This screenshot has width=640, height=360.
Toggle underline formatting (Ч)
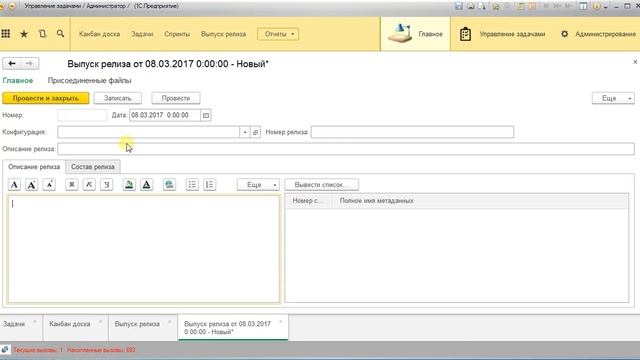click(x=107, y=184)
